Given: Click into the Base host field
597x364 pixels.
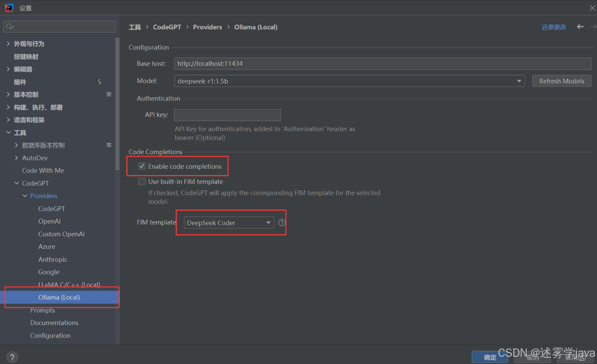Looking at the screenshot, I should 382,63.
